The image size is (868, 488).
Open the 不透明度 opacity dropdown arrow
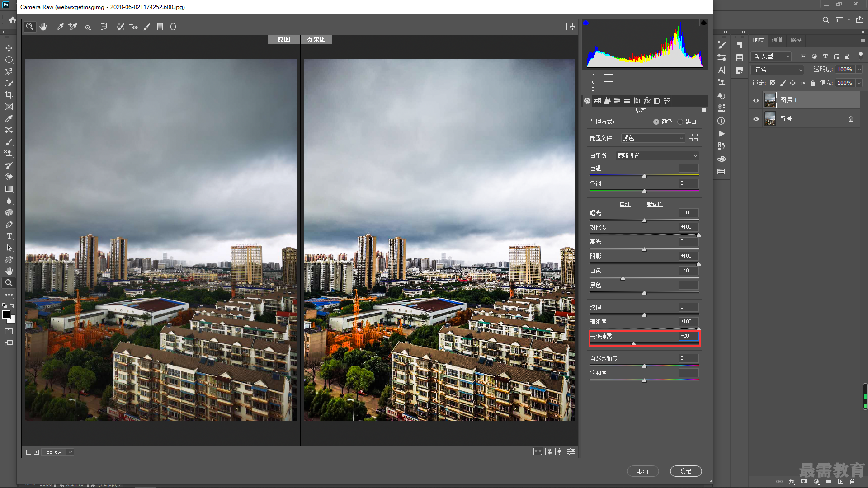[x=859, y=70]
